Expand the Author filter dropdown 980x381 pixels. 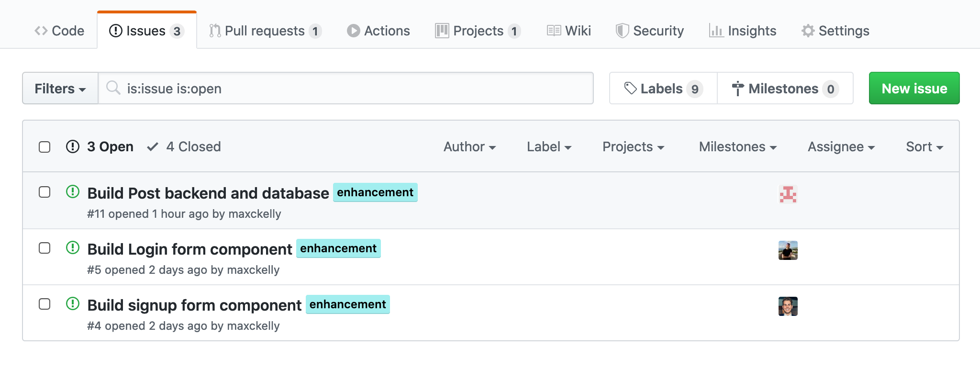pyautogui.click(x=469, y=147)
